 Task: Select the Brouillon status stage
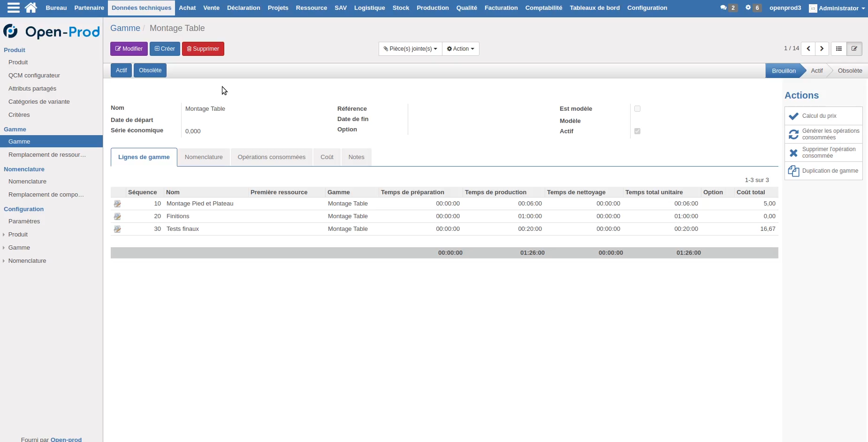tap(784, 71)
